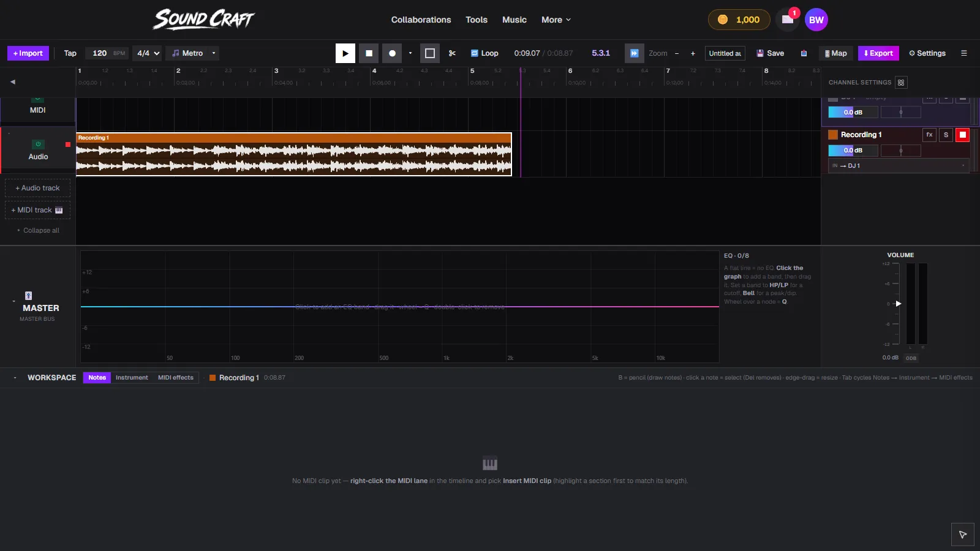Toggle the follow playhead button

[x=635, y=53]
